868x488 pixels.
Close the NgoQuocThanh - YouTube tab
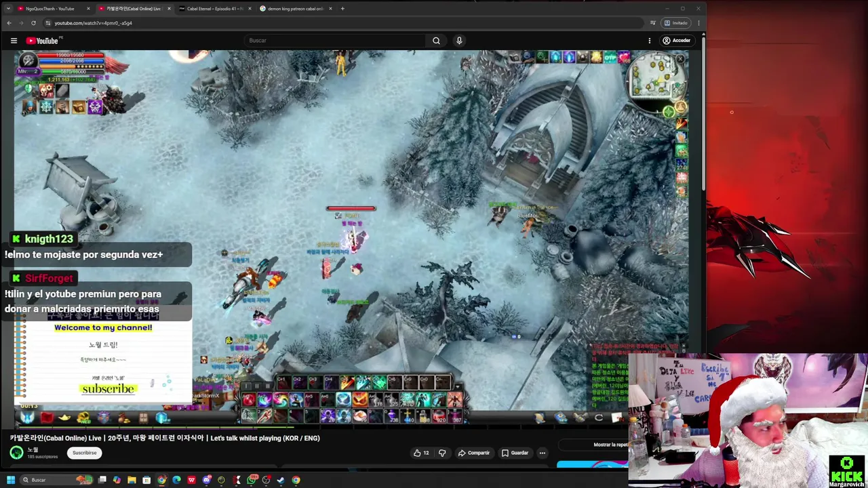click(x=89, y=9)
